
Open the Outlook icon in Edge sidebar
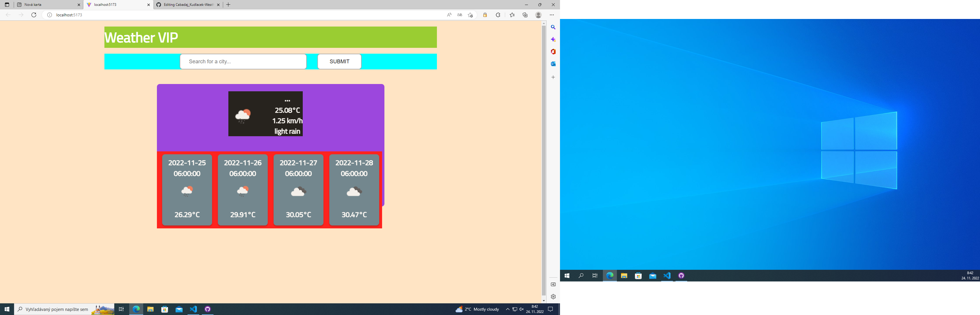(x=553, y=64)
